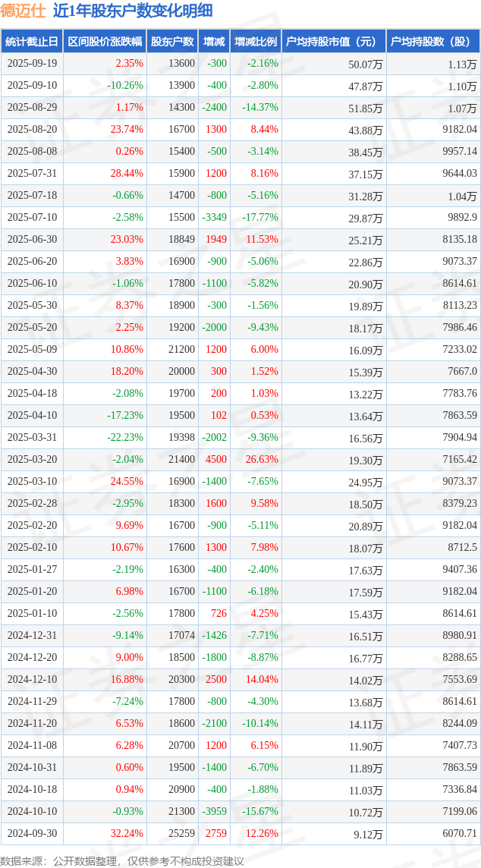This screenshot has width=481, height=868.
Task: Click the 2025-09-19 date cell
Action: [x=32, y=64]
